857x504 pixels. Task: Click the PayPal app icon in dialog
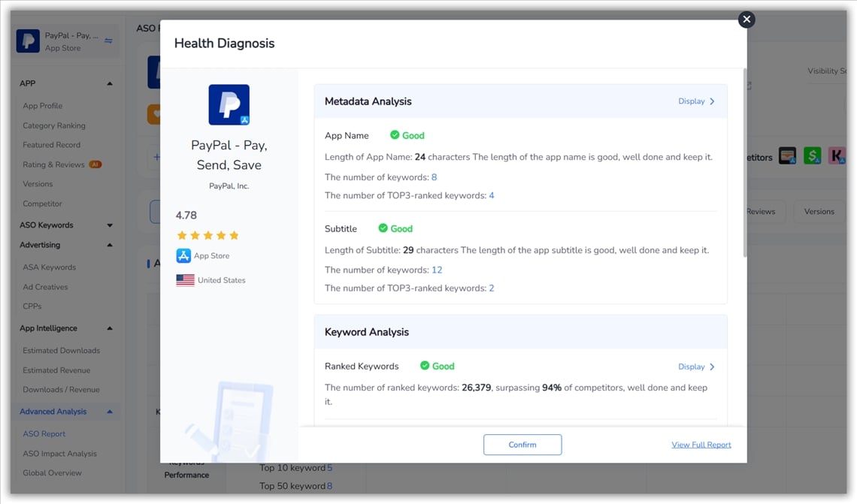coord(229,104)
